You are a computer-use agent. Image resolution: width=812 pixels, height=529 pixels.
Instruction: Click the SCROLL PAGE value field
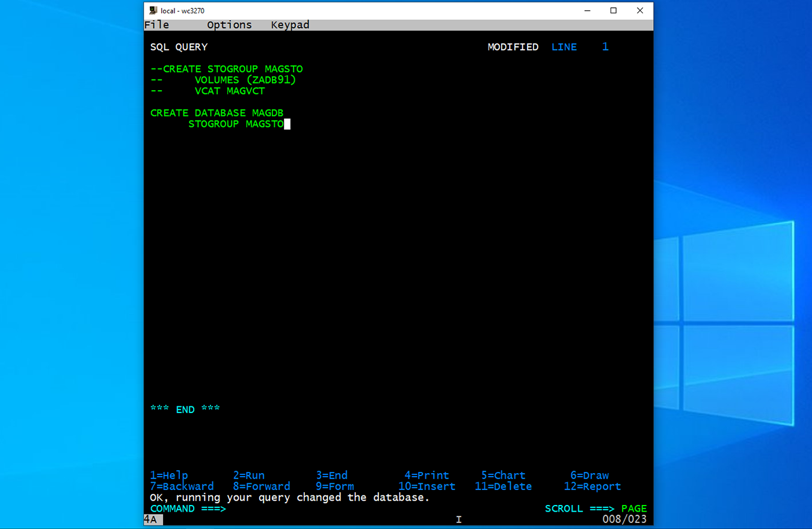click(x=634, y=509)
